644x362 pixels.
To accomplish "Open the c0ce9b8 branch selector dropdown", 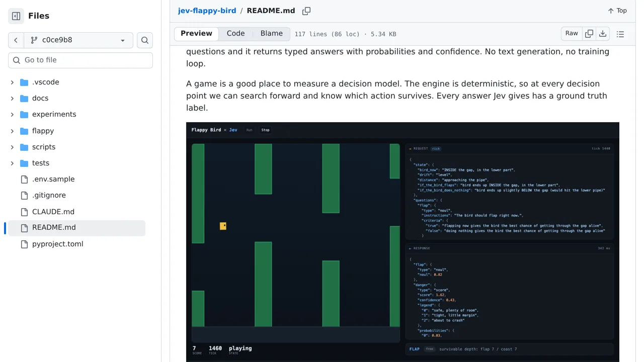I will 78,40.
